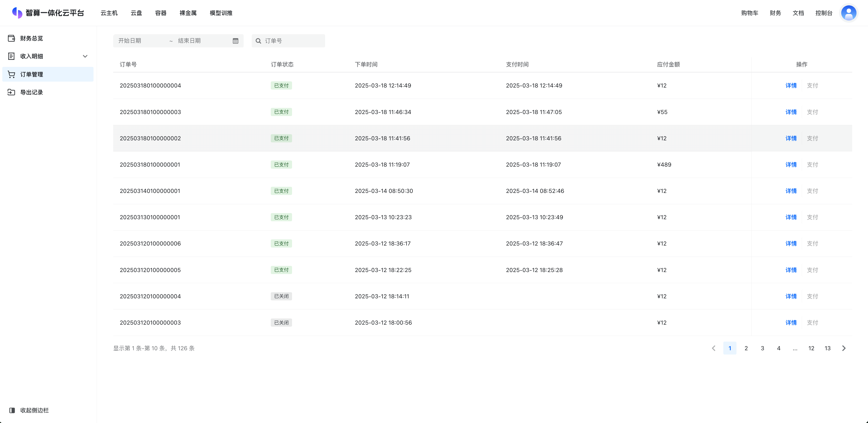Open the 云主机 menu
The image size is (868, 423).
click(109, 13)
